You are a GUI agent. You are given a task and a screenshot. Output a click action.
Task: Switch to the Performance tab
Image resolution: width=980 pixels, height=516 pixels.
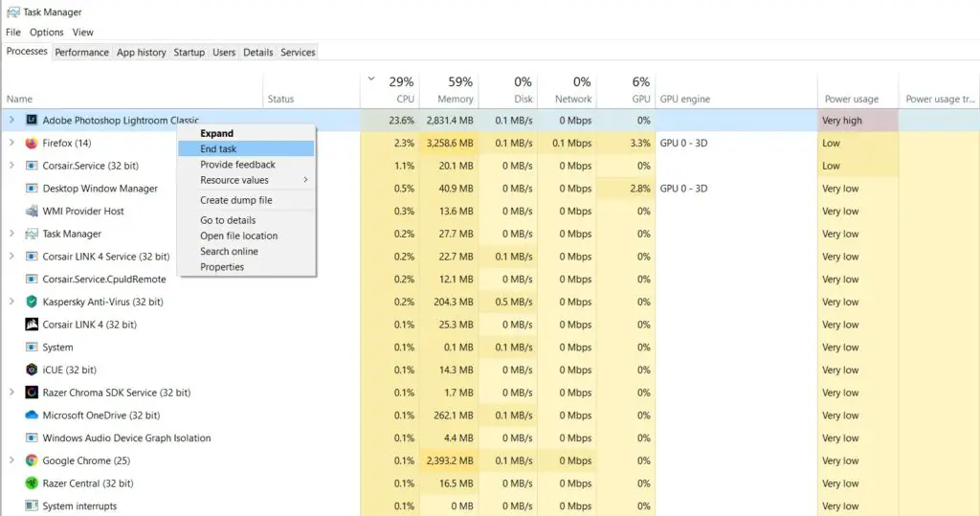pyautogui.click(x=82, y=53)
